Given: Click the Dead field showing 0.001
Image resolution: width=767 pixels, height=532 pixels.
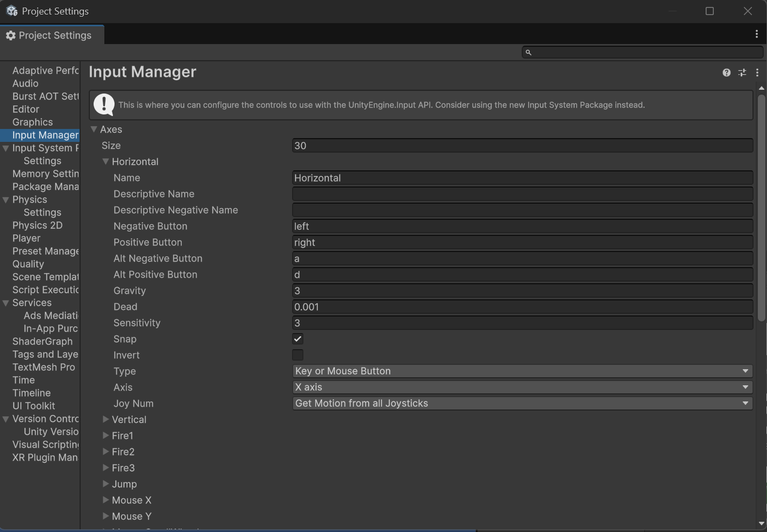Looking at the screenshot, I should point(522,307).
